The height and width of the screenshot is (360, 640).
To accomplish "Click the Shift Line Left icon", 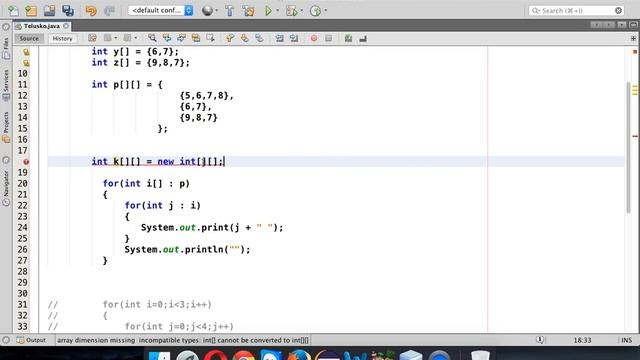I will pos(279,38).
